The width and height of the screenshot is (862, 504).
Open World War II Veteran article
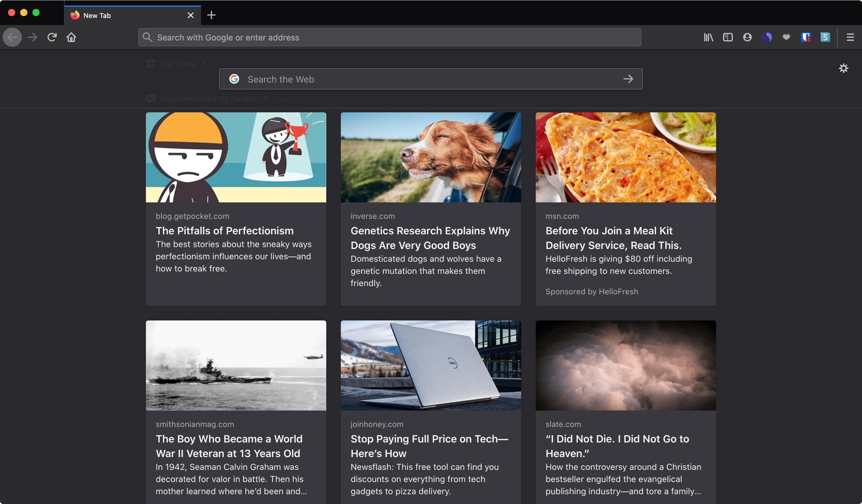[x=229, y=446]
